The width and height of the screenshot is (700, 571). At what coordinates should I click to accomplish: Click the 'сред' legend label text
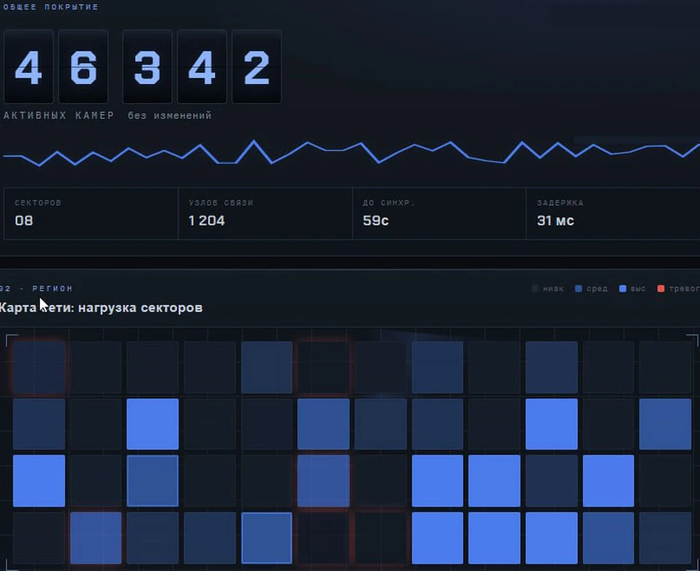[x=597, y=288]
